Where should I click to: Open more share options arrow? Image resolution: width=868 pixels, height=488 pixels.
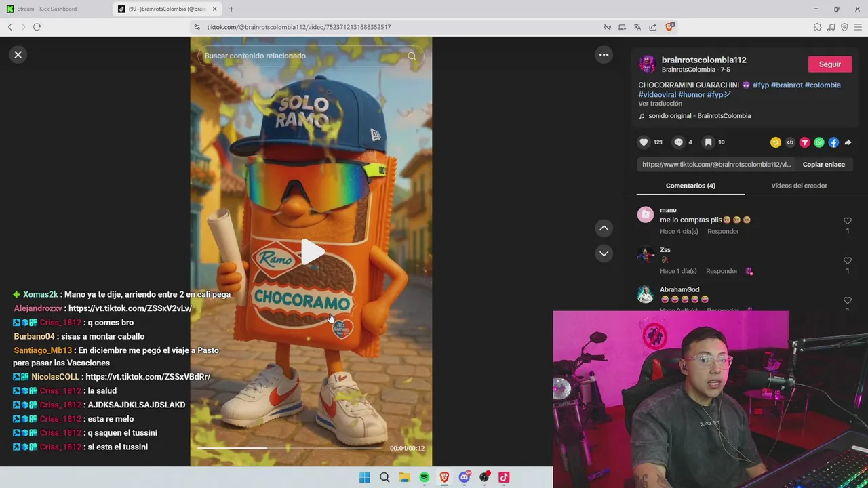[x=848, y=142]
